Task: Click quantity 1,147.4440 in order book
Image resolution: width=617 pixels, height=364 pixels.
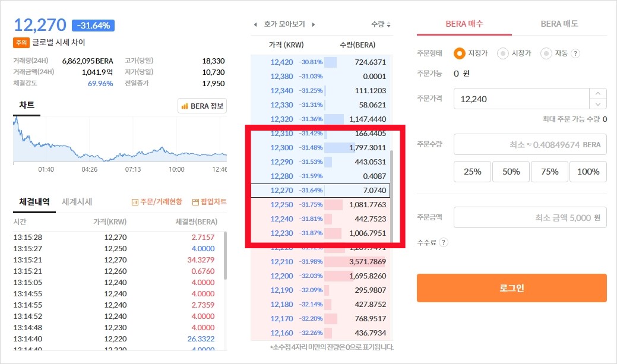Action: [x=367, y=119]
